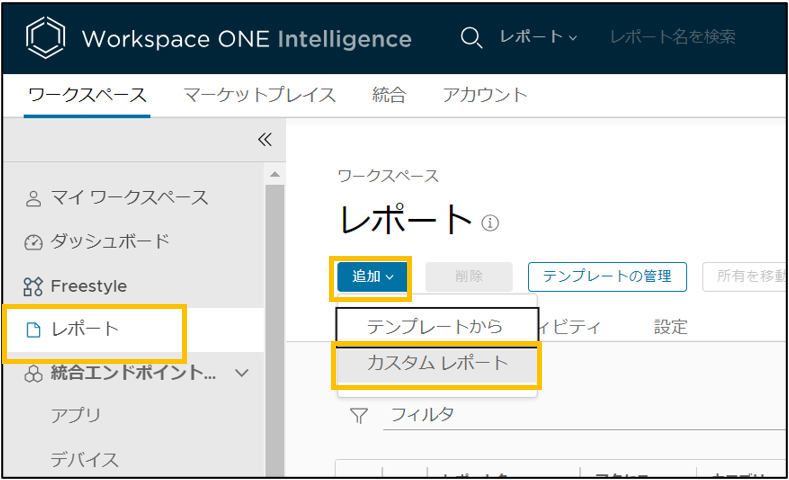Open the アカウント tab
The height and width of the screenshot is (480, 789).
485,95
